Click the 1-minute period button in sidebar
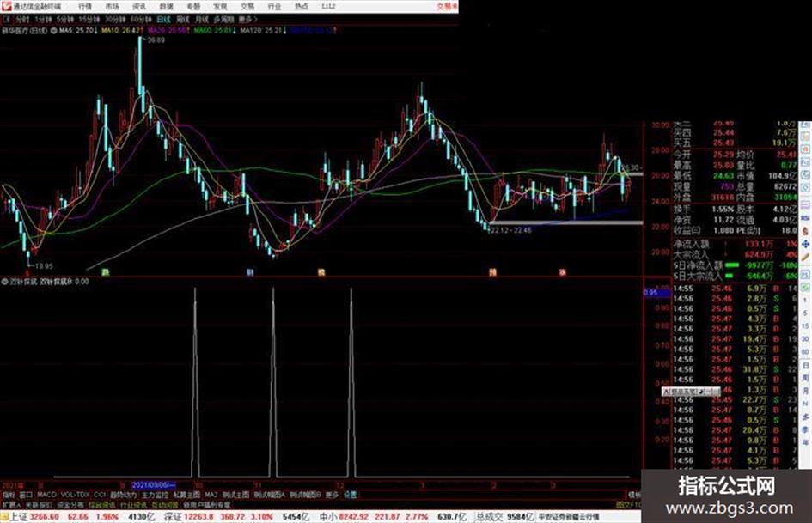 (x=805, y=300)
